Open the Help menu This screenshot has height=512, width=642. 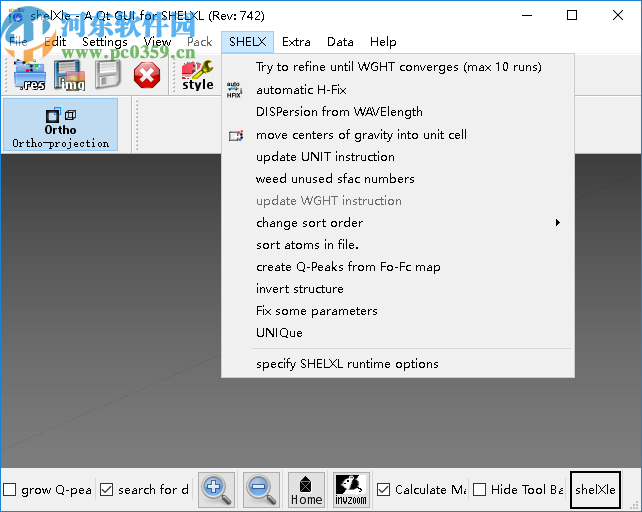click(x=383, y=42)
